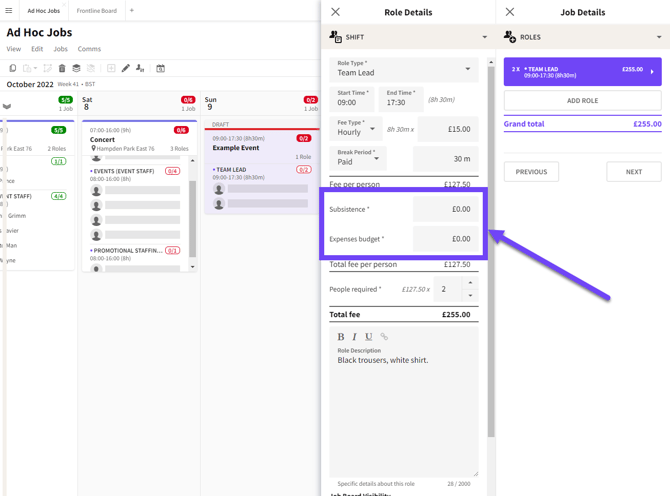Toggle underline formatting in the role description
The width and height of the screenshot is (670, 496).
(368, 337)
